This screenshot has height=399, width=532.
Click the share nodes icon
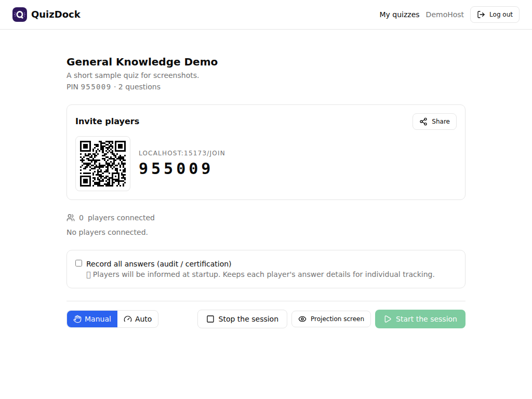click(423, 122)
